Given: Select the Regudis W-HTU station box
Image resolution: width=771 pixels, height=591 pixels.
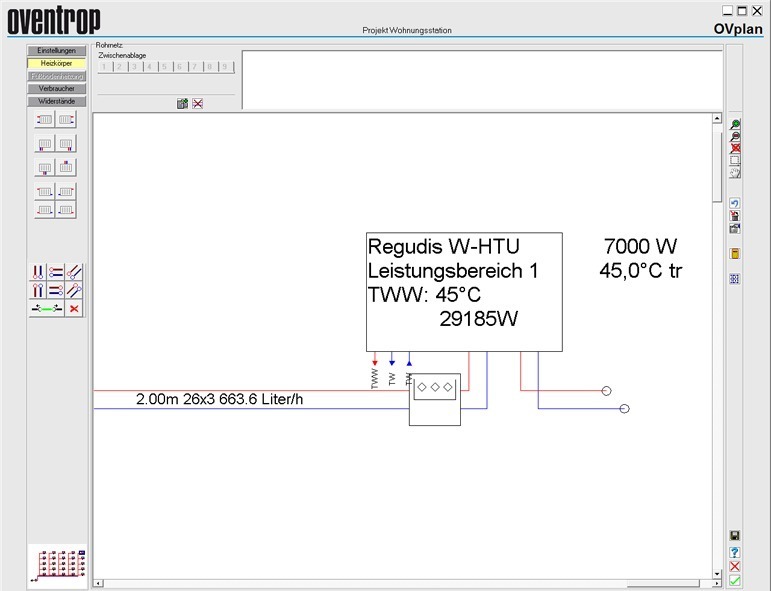Looking at the screenshot, I should tap(464, 292).
